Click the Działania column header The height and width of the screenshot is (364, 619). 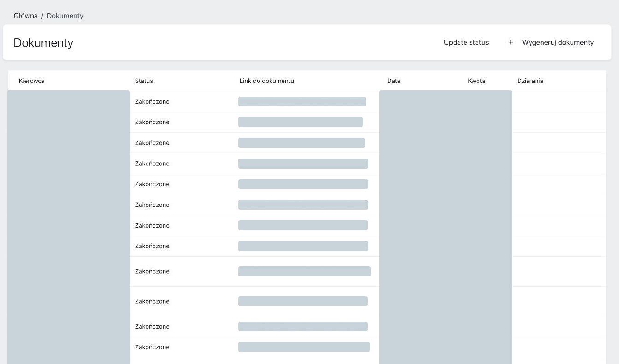pyautogui.click(x=530, y=81)
